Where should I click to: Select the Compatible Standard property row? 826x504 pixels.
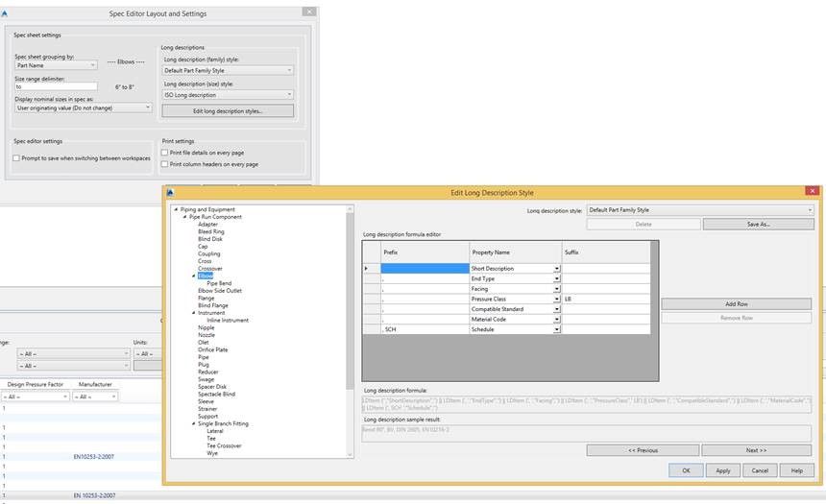click(506, 309)
